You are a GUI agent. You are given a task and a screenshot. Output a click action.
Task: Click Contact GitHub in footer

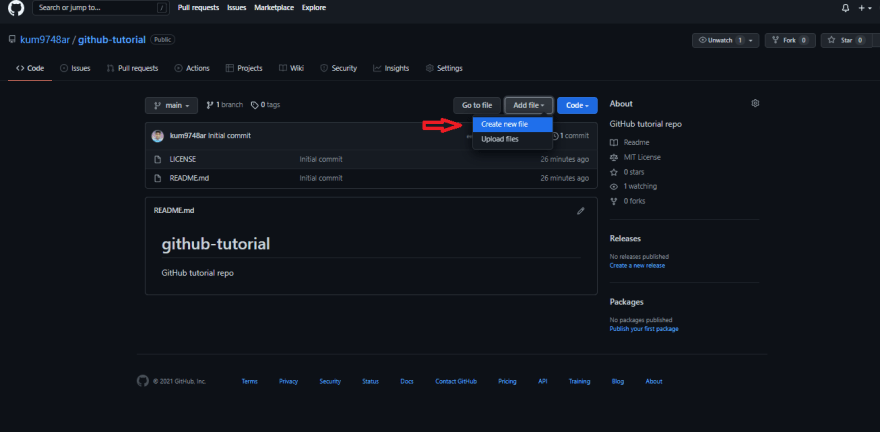pos(456,382)
